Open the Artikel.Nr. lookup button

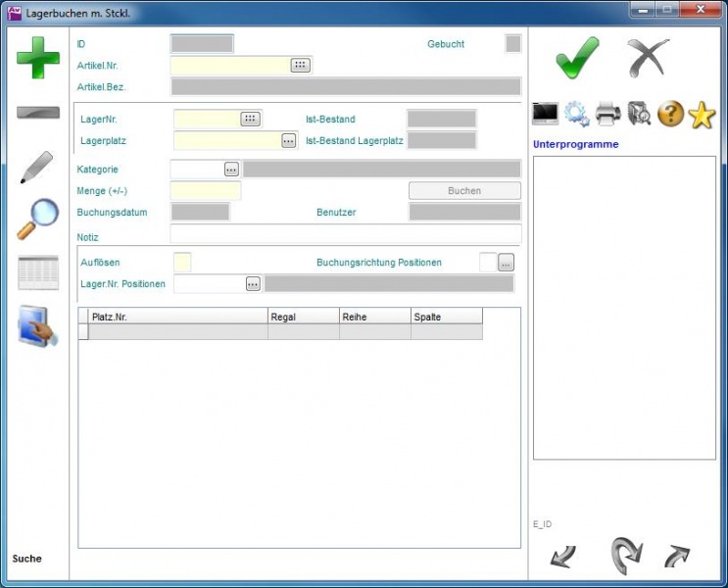(x=300, y=66)
